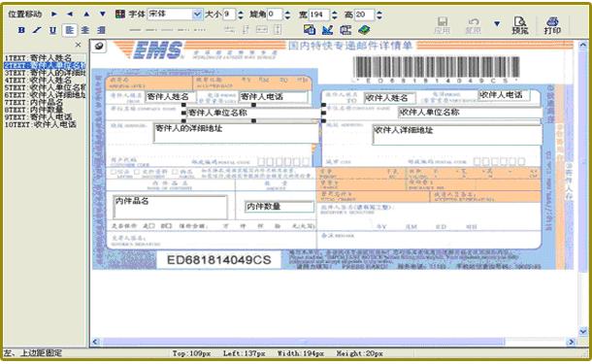This screenshot has height=364, width=592.
Task: Toggle italic text style
Action: [37, 30]
